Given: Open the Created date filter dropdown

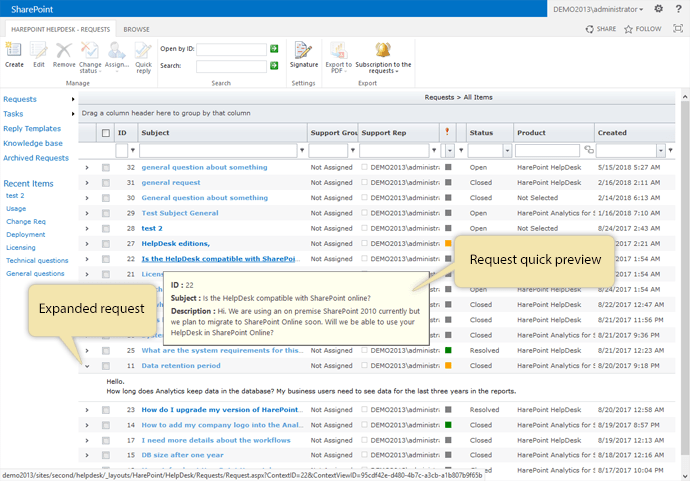Looking at the screenshot, I should (x=661, y=151).
